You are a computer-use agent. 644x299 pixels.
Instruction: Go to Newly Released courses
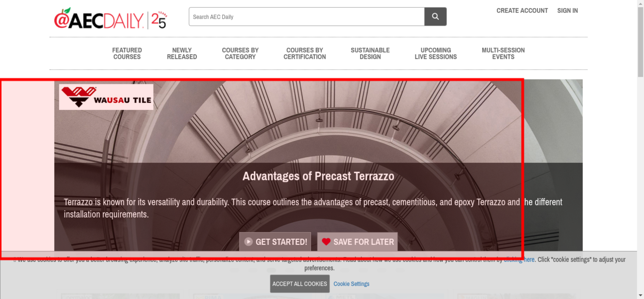(x=182, y=53)
